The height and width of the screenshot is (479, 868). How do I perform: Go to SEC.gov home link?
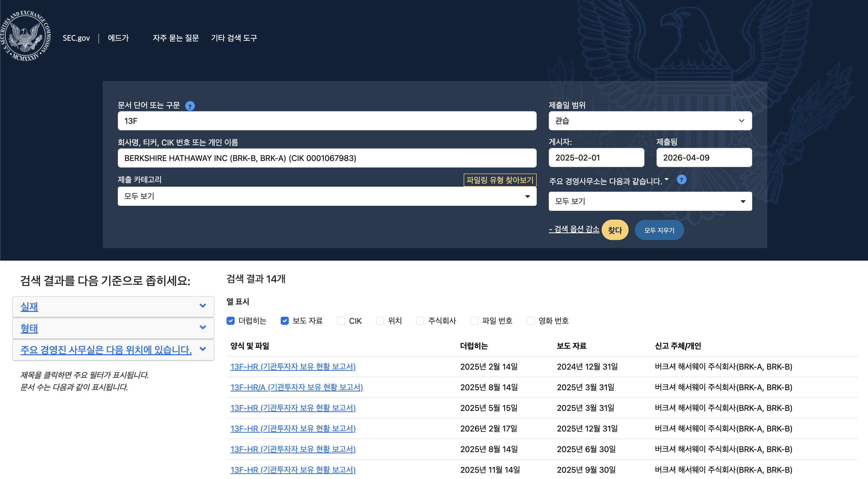[76, 38]
